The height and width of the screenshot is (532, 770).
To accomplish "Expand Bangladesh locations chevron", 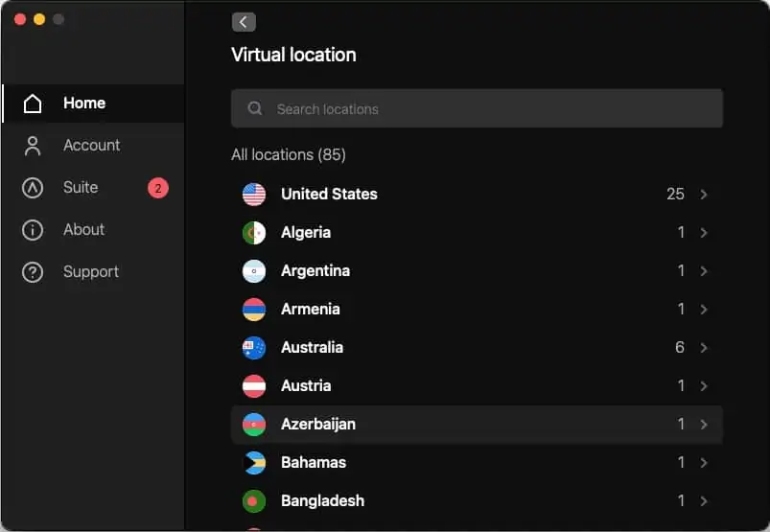I will click(704, 501).
